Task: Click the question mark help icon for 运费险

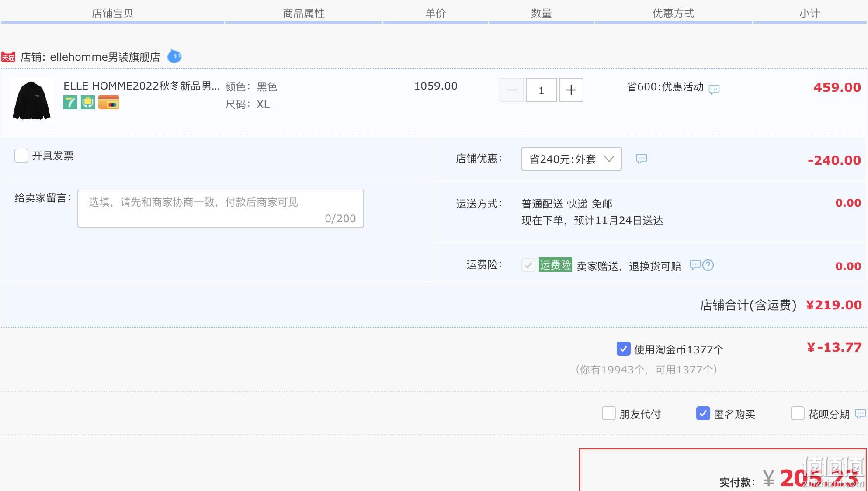Action: pyautogui.click(x=708, y=265)
